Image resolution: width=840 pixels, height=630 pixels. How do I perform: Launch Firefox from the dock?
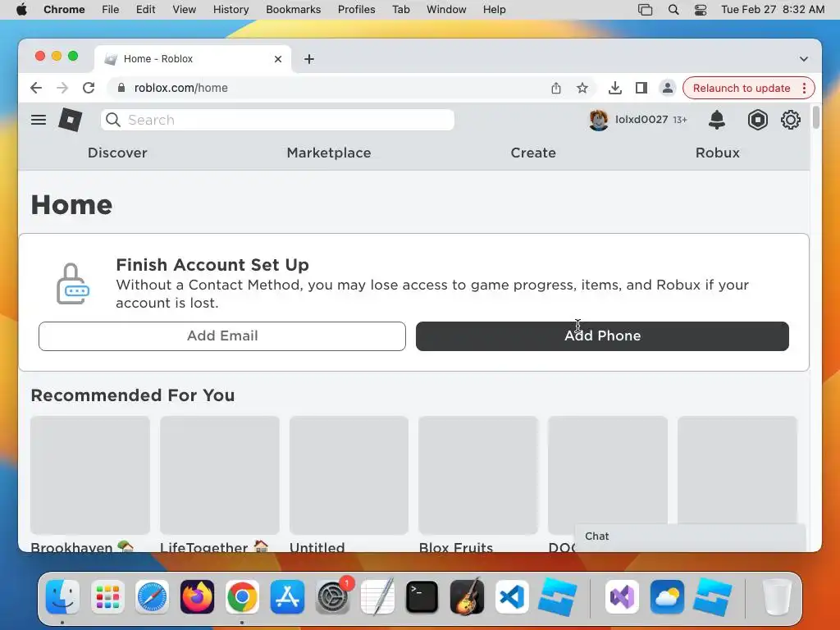click(x=197, y=596)
